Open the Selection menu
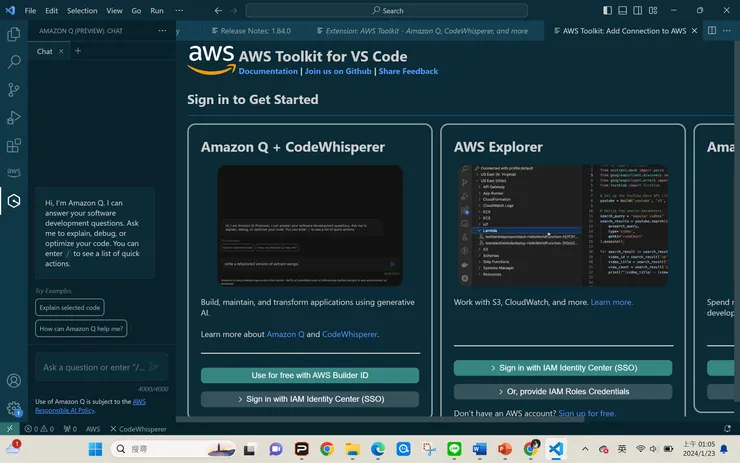The height and width of the screenshot is (463, 740). [x=82, y=10]
